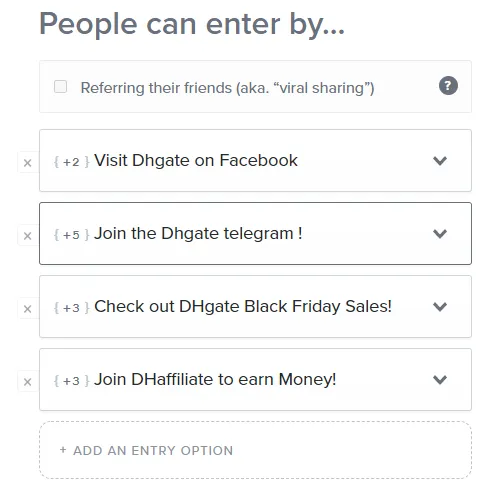Remove the Check out DHgate Black Friday entry
Image resolution: width=493 pixels, height=489 pixels.
pos(28,309)
